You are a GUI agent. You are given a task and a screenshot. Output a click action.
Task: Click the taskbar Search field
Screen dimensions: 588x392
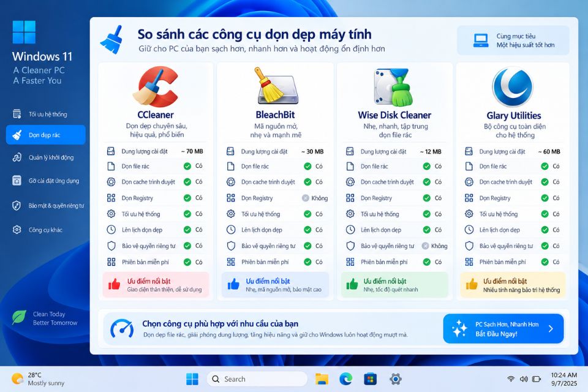pyautogui.click(x=257, y=379)
